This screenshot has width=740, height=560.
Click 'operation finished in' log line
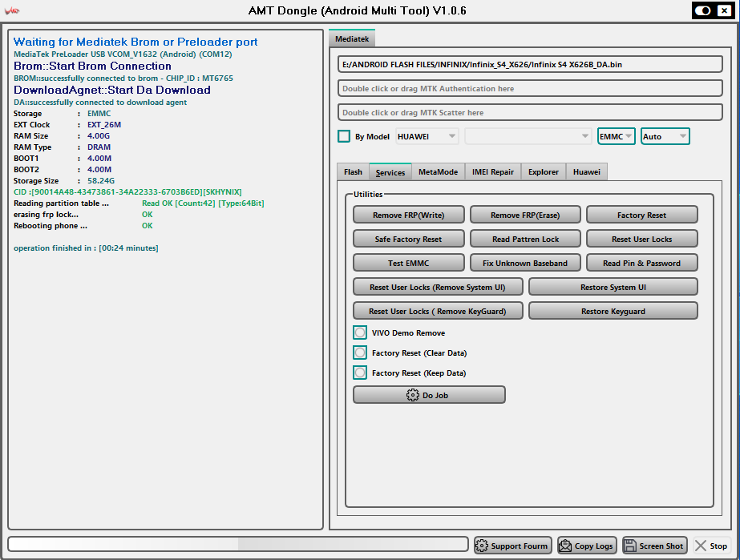click(x=86, y=248)
